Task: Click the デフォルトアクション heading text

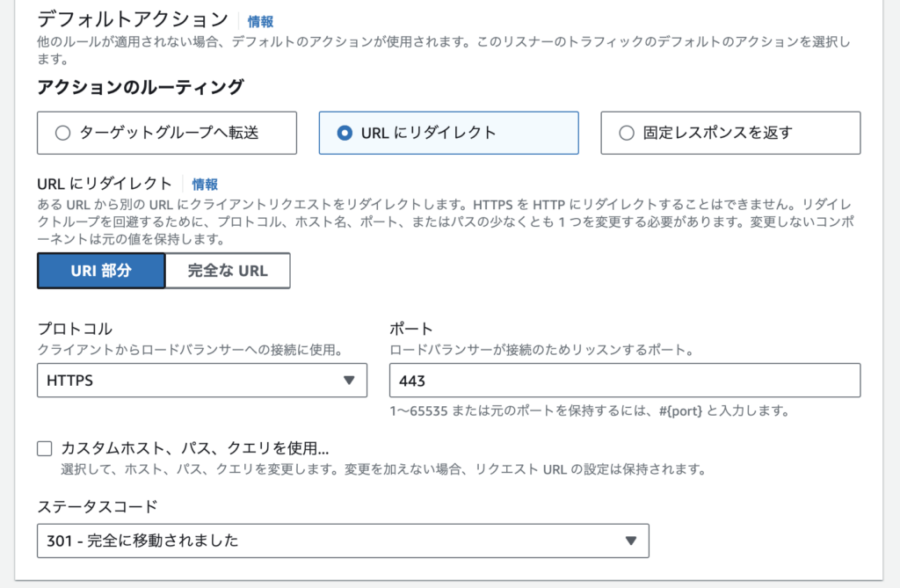Action: [x=133, y=19]
